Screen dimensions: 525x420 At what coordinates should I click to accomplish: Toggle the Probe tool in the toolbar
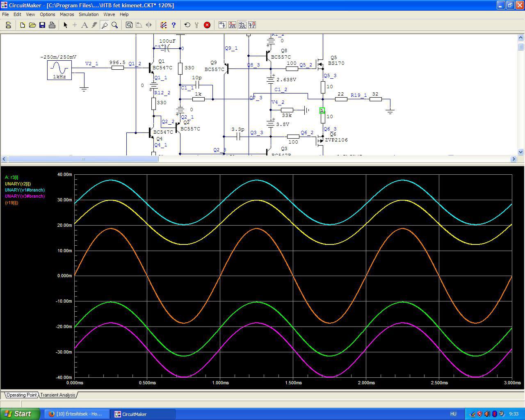pyautogui.click(x=105, y=25)
